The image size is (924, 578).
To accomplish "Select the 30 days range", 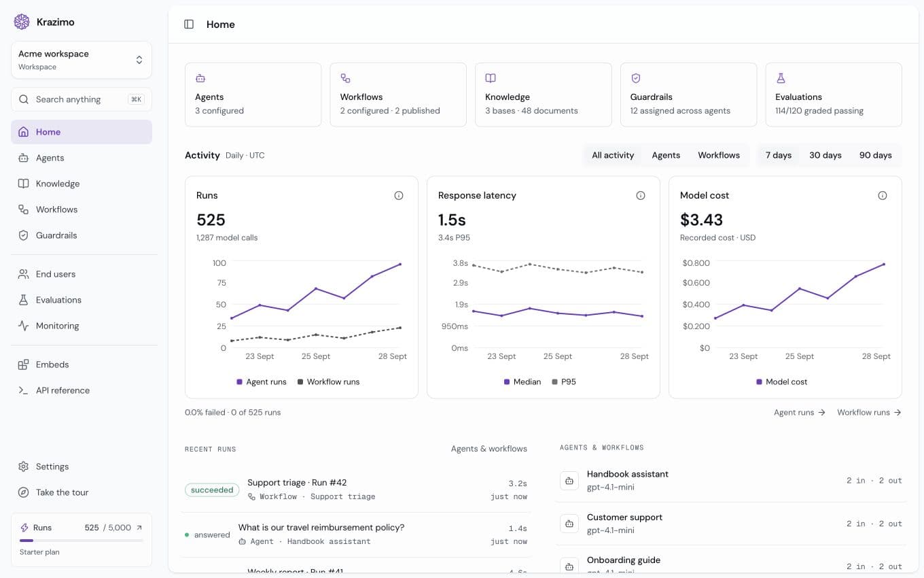I will 825,155.
